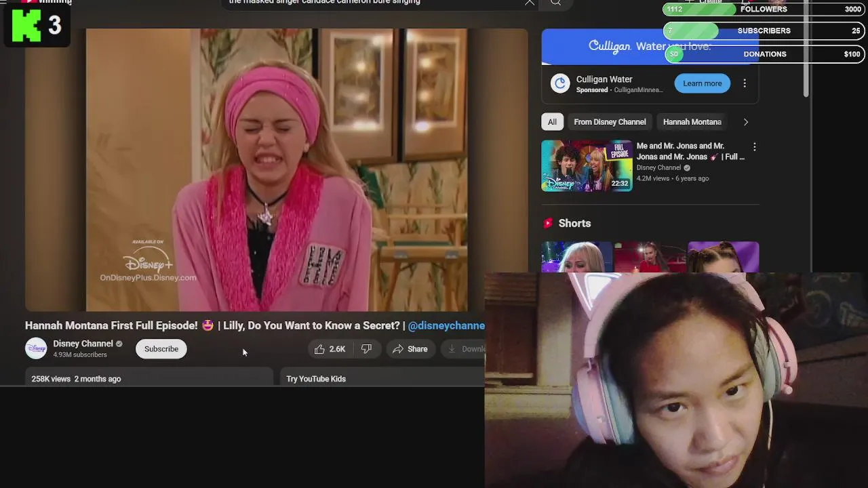
Task: Show next filter chips arrow
Action: pos(745,122)
